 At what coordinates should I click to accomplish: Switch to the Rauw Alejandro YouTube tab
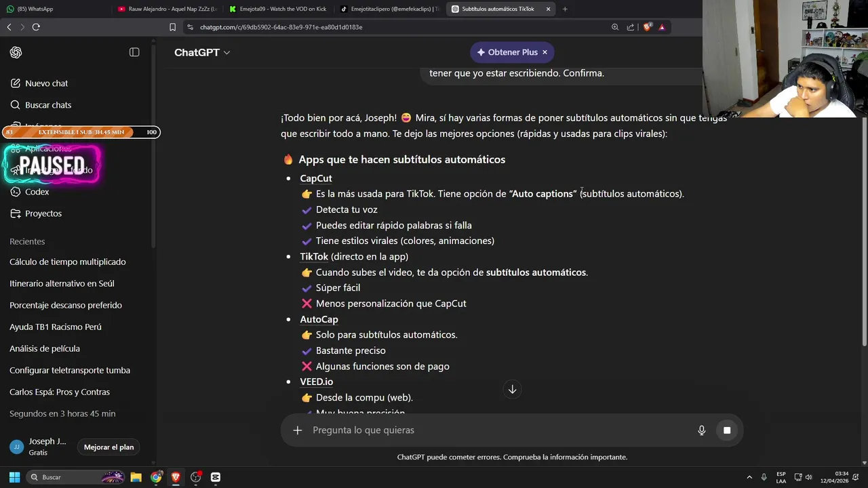coord(167,9)
